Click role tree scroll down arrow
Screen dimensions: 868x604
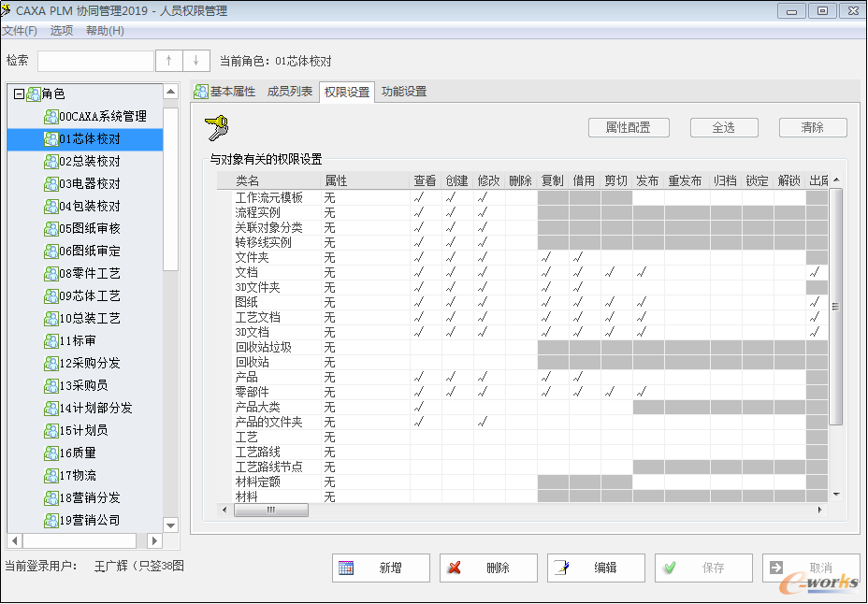coord(171,525)
